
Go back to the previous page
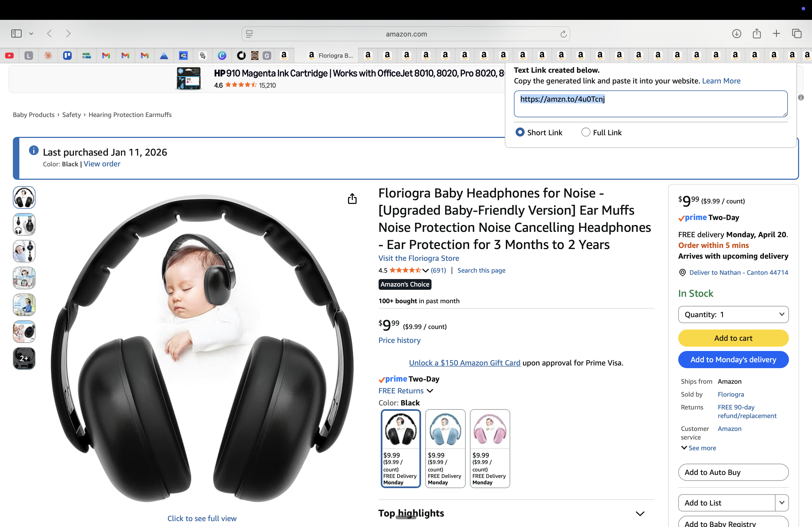pyautogui.click(x=49, y=33)
